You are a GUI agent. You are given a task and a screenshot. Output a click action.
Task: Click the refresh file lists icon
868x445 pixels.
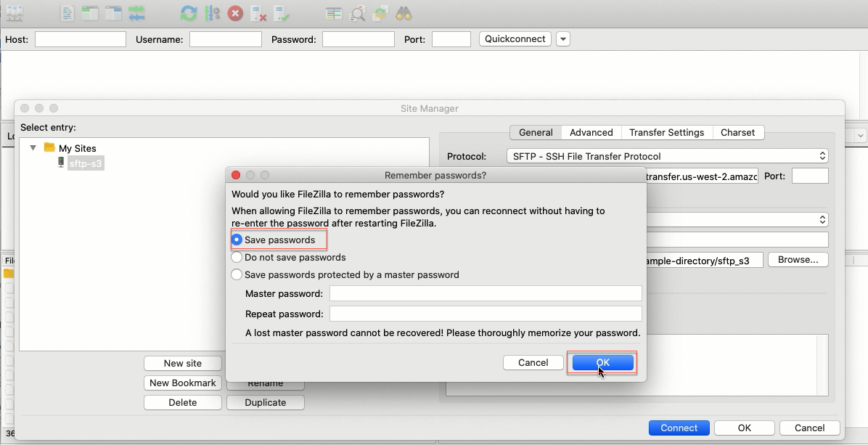pos(189,13)
